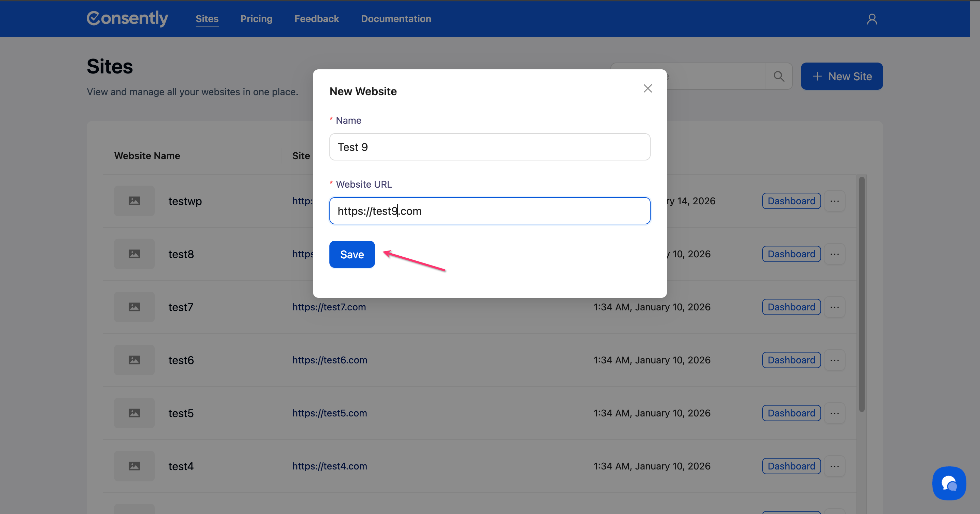The width and height of the screenshot is (980, 514).
Task: Click the Name input field
Action: point(489,147)
